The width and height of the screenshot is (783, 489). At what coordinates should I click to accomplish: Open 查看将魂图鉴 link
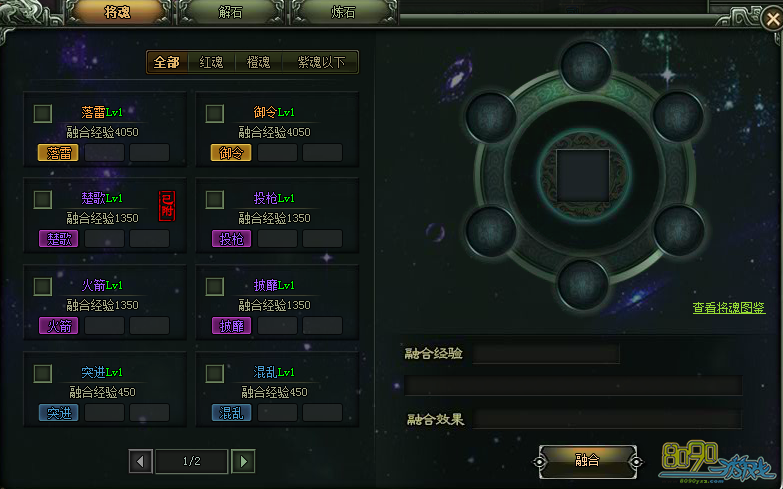click(729, 308)
